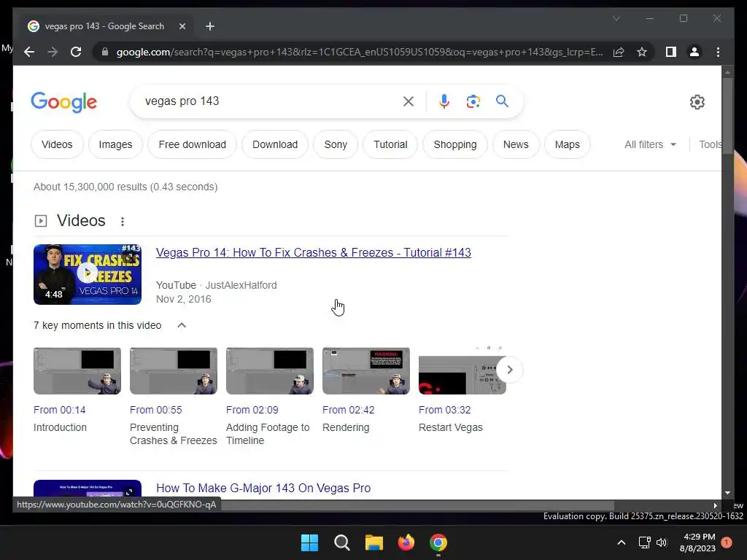
Task: Expand the All filters dropdown
Action: point(650,144)
